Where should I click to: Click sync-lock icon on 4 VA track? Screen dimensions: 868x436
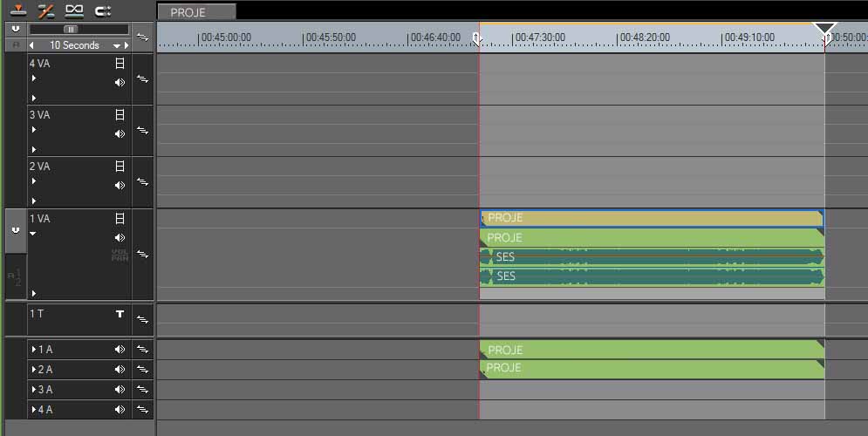[143, 79]
